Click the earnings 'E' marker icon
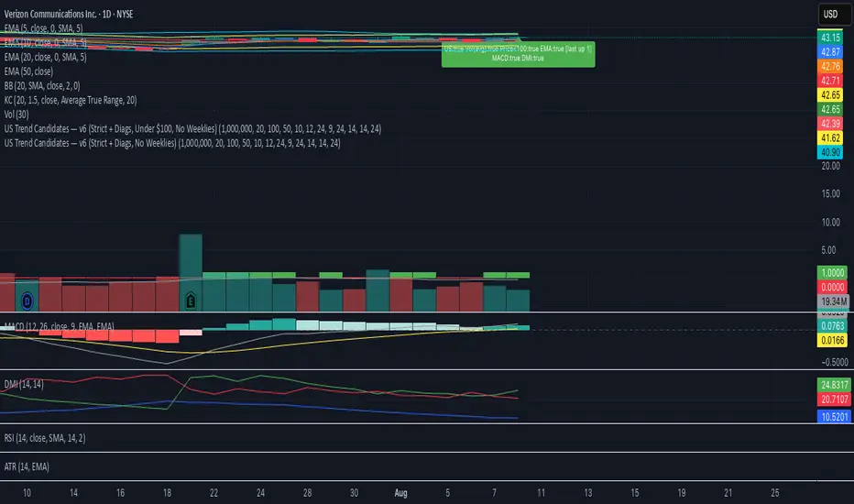The height and width of the screenshot is (504, 854). pos(190,301)
